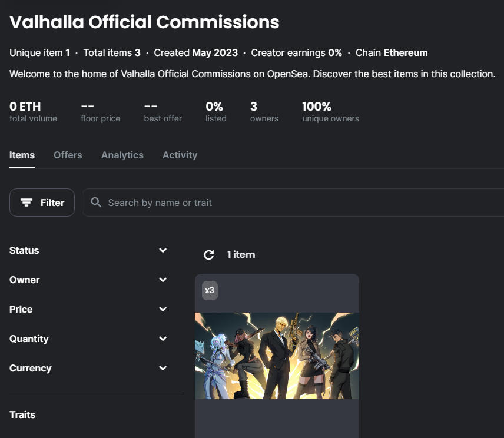Click the x3 quantity badge
Image resolution: width=504 pixels, height=438 pixels.
tap(210, 290)
